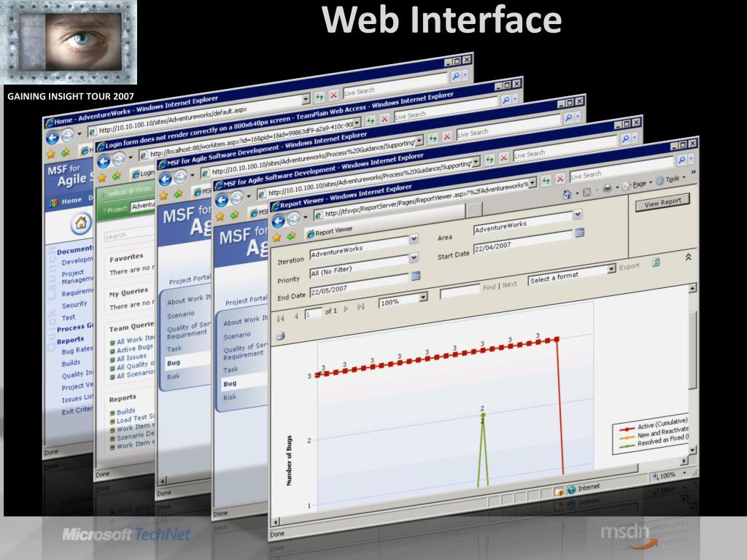
Task: Click red stop button in Report Viewer address bar
Action: click(560, 178)
